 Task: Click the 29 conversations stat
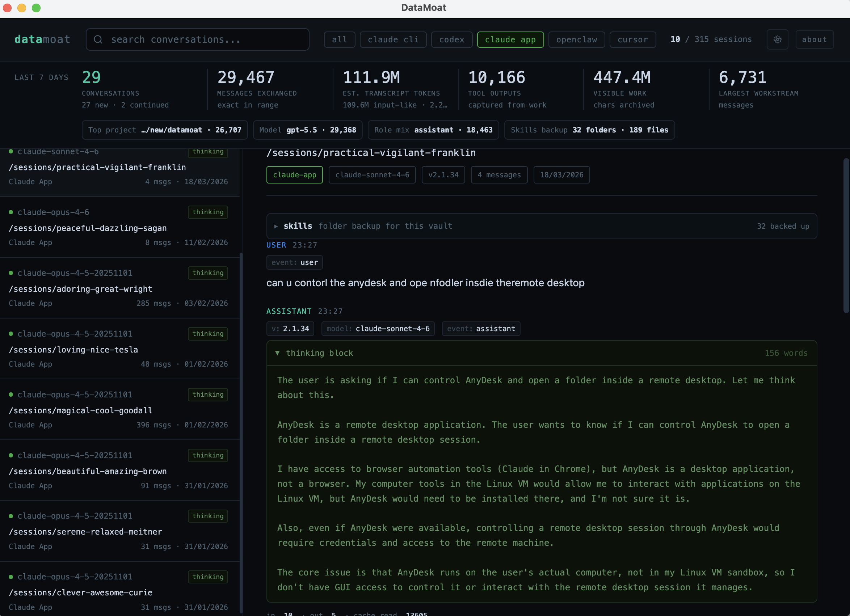click(125, 89)
